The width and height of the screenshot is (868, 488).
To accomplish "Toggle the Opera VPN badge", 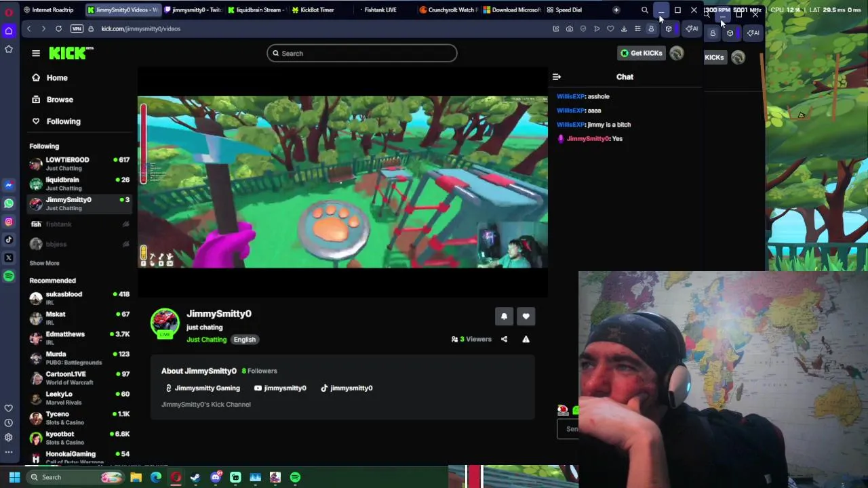I will 77,28.
